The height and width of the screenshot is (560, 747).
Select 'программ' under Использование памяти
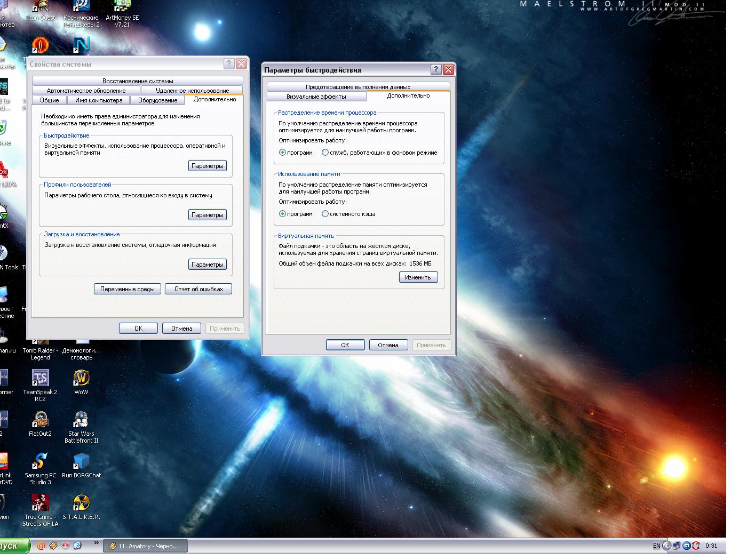(x=296, y=214)
